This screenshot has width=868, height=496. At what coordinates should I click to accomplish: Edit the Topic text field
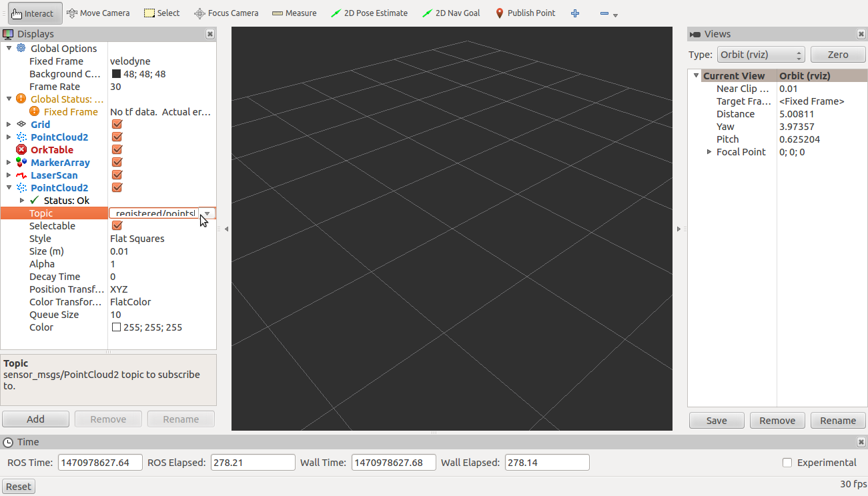point(154,213)
